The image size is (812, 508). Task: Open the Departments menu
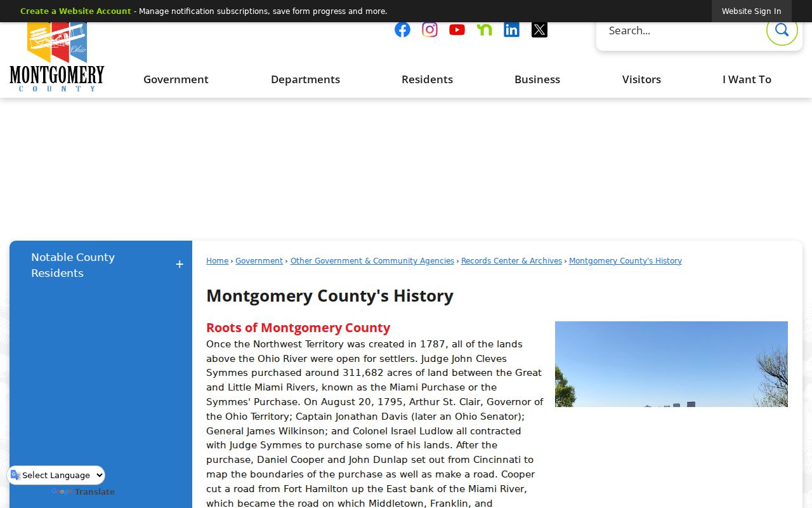305,79
